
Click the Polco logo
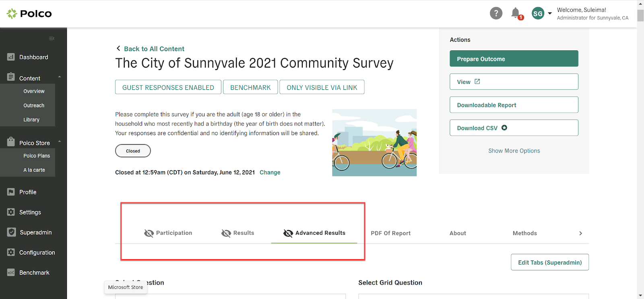pos(29,14)
